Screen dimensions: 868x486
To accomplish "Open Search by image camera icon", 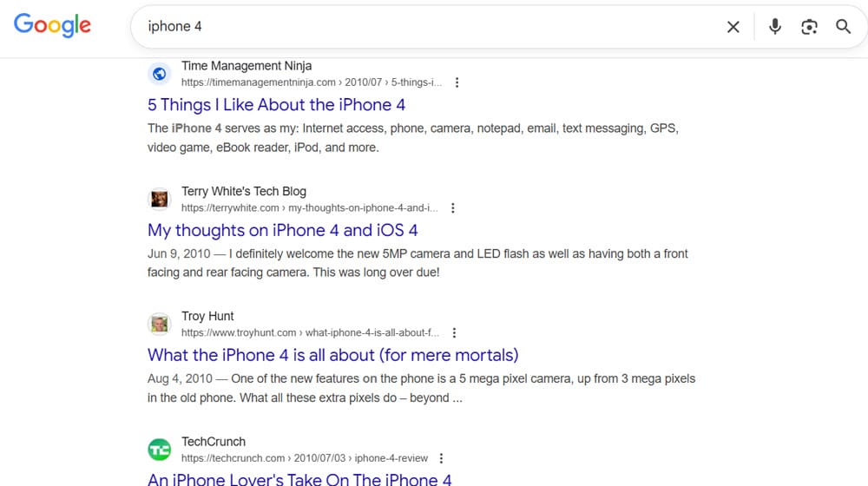I will point(809,27).
